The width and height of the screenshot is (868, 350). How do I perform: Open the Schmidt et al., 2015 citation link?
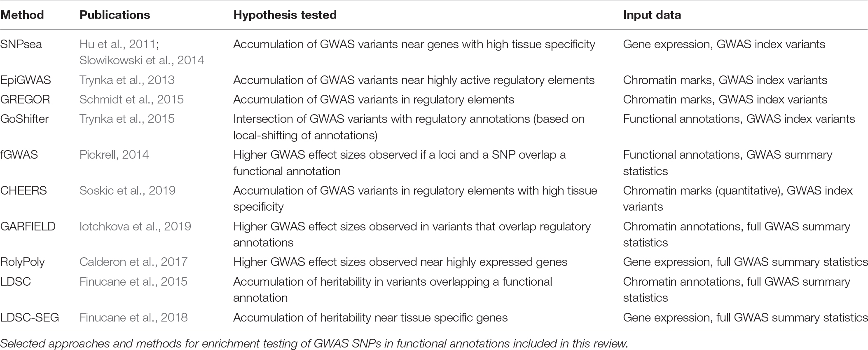[x=131, y=99]
